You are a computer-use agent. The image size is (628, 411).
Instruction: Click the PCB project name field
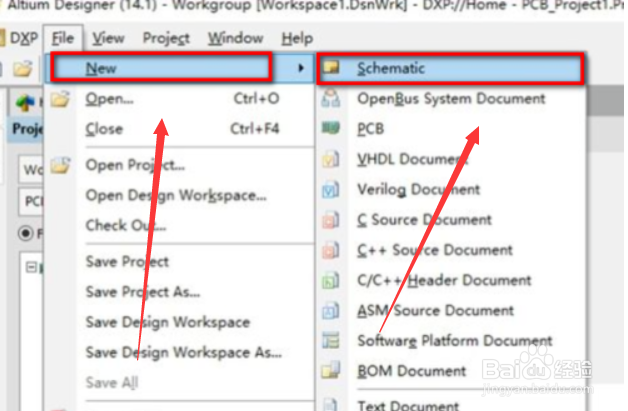point(31,201)
